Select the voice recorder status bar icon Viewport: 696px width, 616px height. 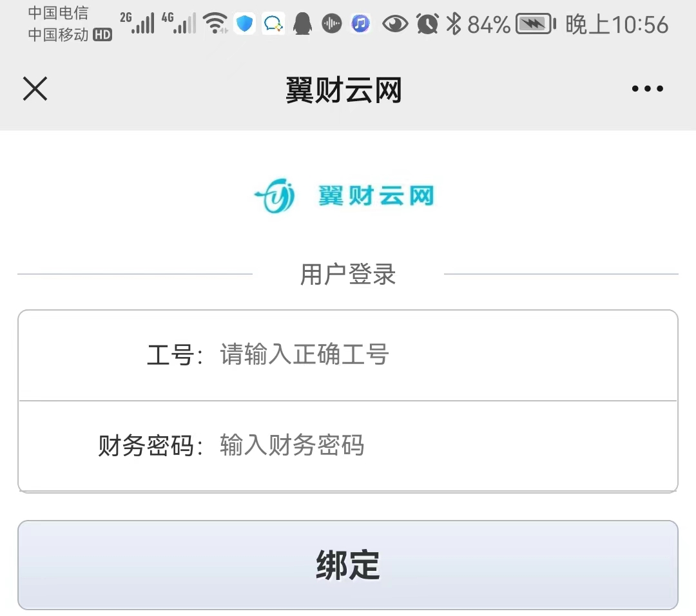point(331,24)
